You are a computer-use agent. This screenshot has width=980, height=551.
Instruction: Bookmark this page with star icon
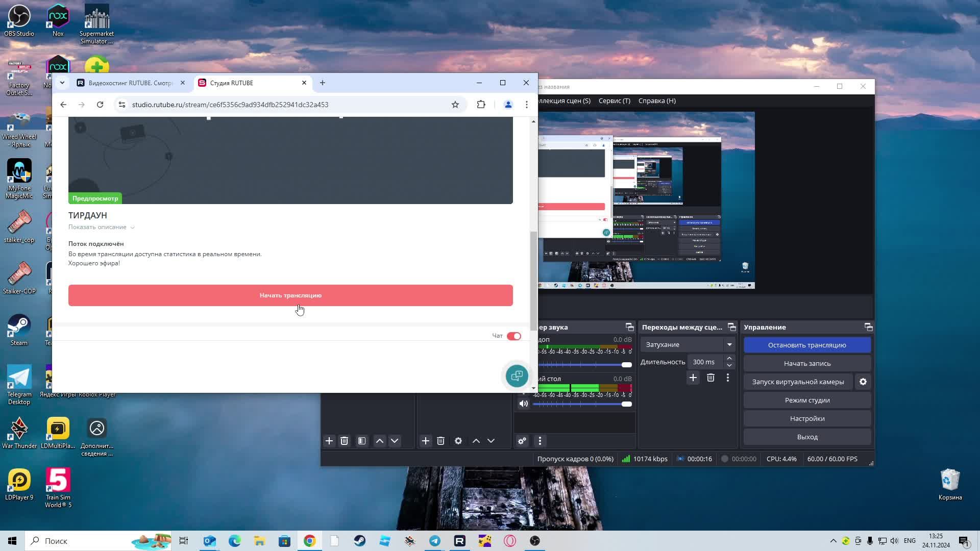point(455,105)
